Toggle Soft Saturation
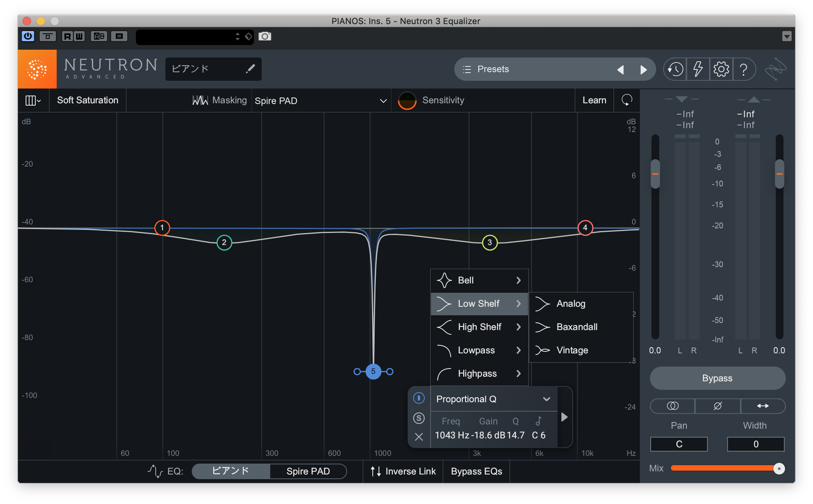The image size is (813, 504). pyautogui.click(x=87, y=100)
